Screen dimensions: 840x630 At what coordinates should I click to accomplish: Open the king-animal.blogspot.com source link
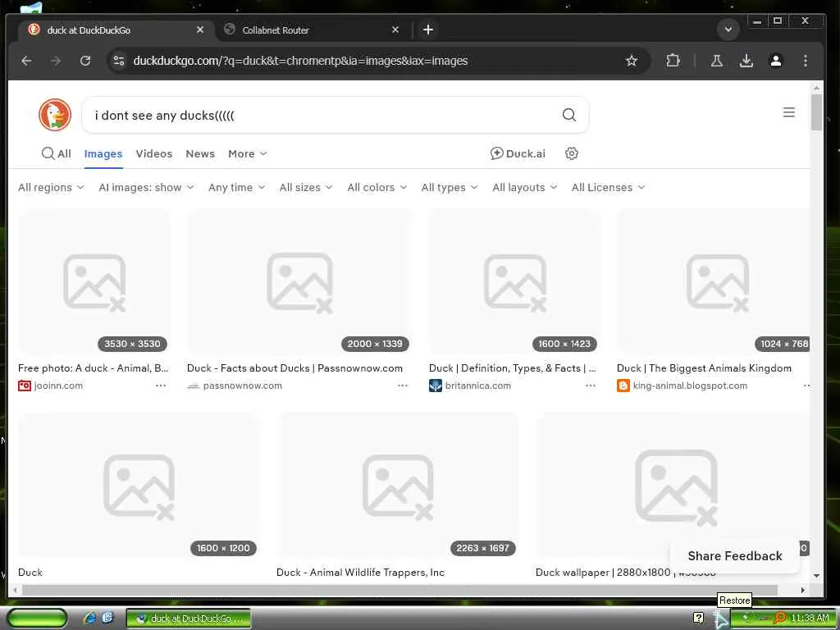click(690, 386)
